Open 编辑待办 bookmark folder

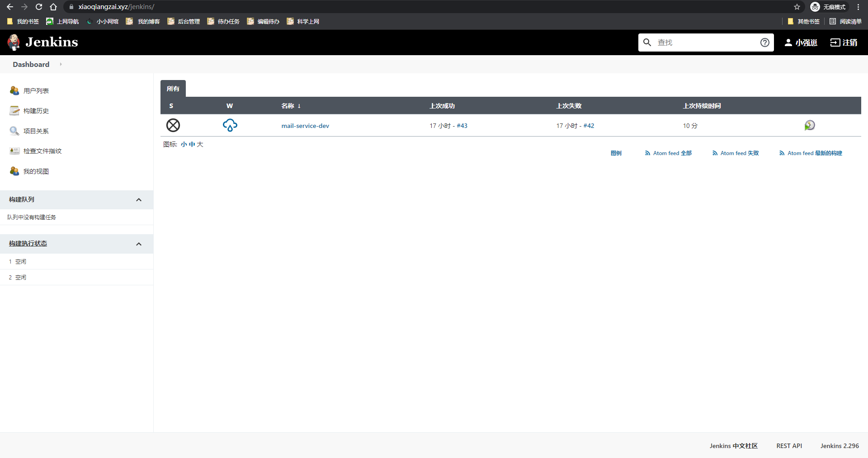(x=263, y=21)
